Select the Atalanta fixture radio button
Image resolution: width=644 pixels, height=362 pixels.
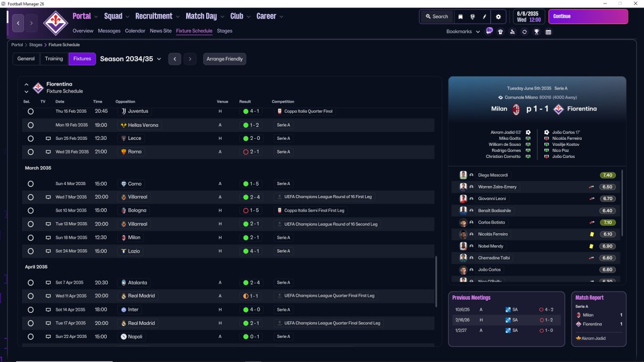click(x=31, y=283)
